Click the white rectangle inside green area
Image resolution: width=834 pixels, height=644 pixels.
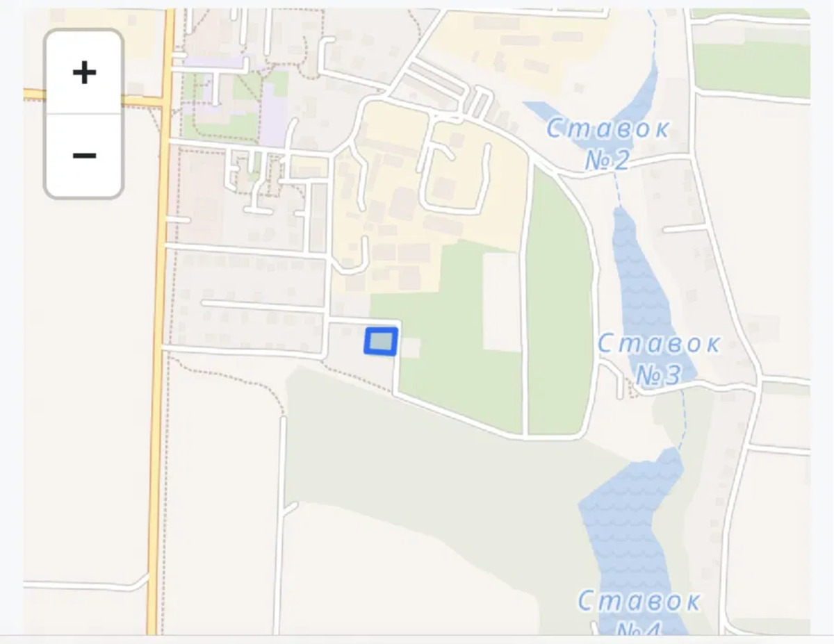[502, 302]
